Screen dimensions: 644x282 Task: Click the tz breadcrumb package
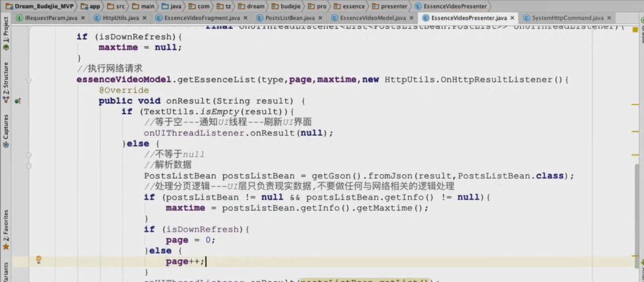[x=224, y=7]
